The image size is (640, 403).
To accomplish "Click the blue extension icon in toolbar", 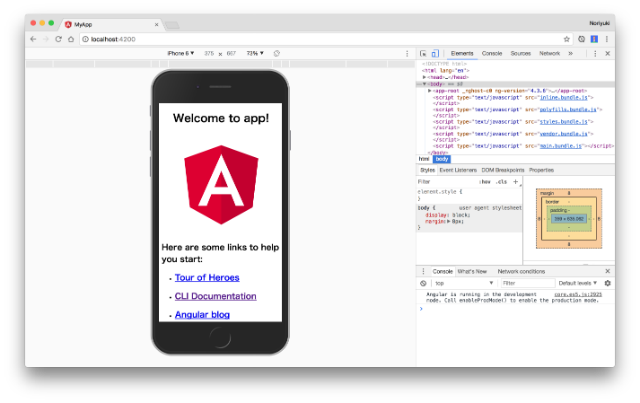I will (594, 39).
